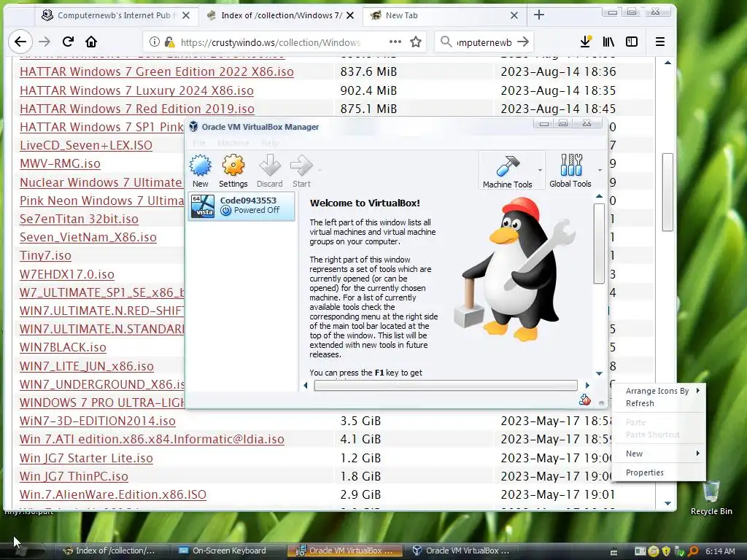Switch to the New Tab browser tab
Viewport: 747px width, 560px height.
[443, 15]
